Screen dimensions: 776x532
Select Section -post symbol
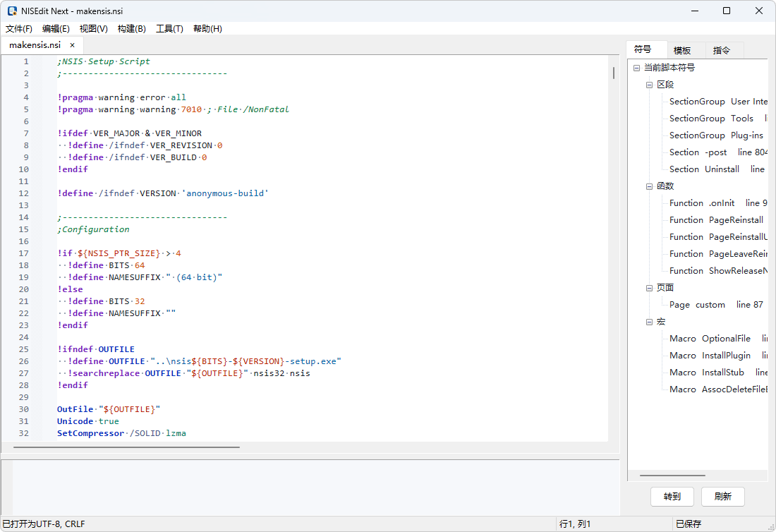coord(718,152)
